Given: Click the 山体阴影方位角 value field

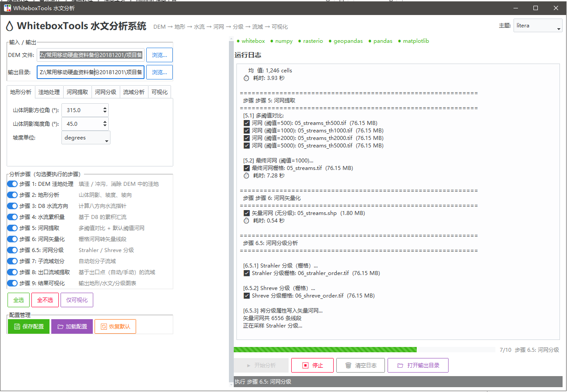Looking at the screenshot, I should point(85,110).
